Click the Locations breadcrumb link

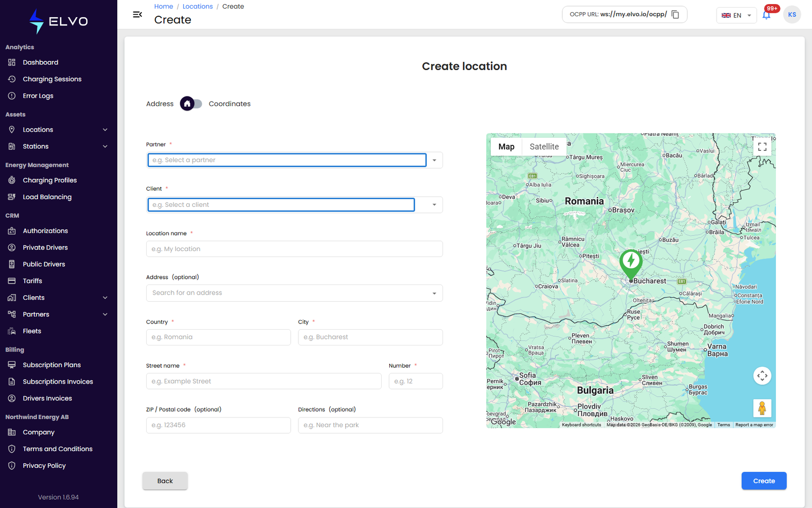[197, 7]
